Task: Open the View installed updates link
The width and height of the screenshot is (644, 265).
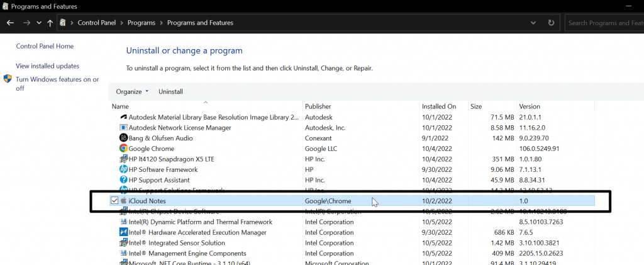Action: [48, 66]
